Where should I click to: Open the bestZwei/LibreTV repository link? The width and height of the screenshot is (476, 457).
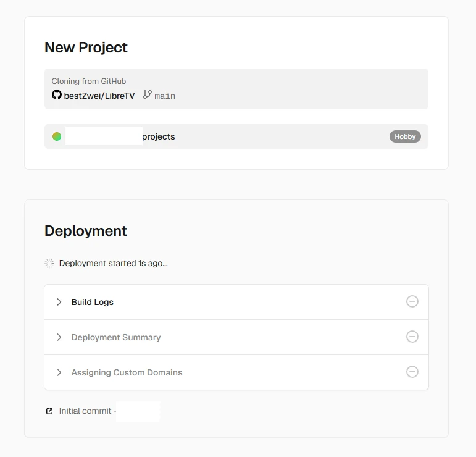click(x=99, y=96)
